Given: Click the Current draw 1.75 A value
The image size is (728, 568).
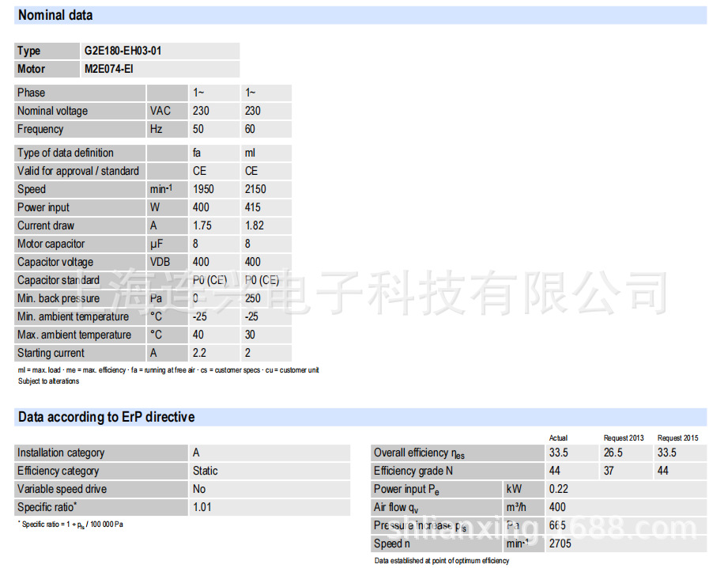Looking at the screenshot, I should (202, 225).
